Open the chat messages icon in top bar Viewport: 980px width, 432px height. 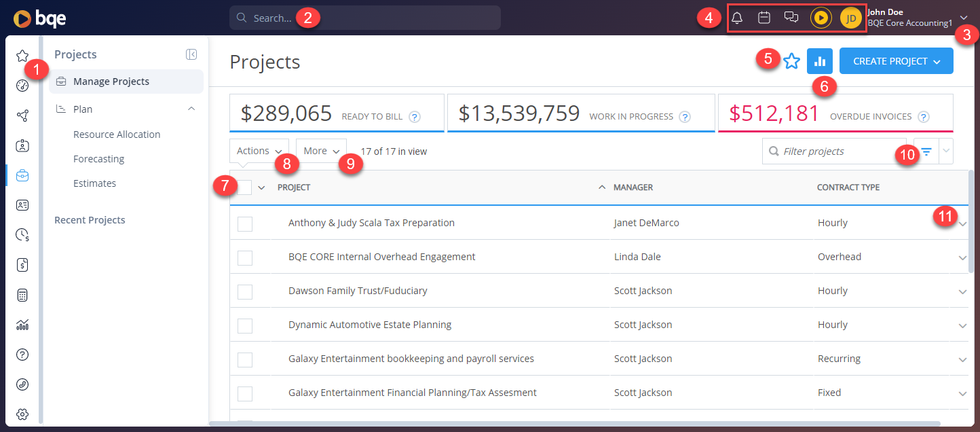tap(791, 18)
